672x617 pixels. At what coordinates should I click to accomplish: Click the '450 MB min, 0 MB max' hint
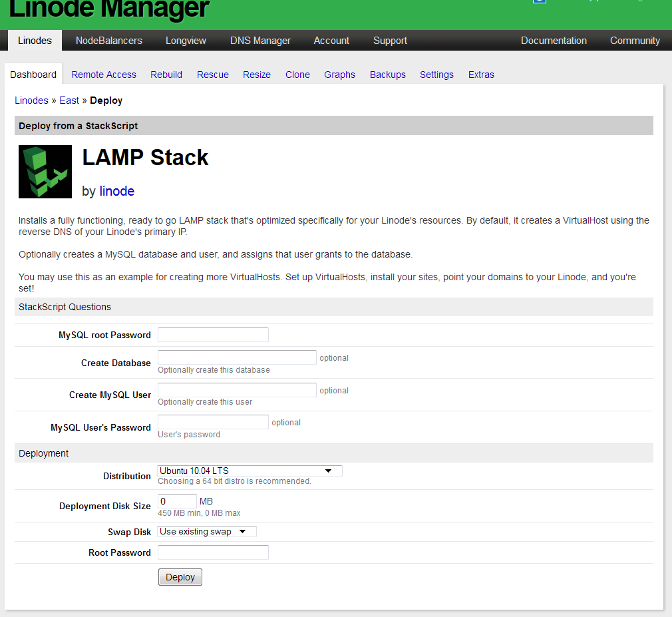(x=199, y=513)
